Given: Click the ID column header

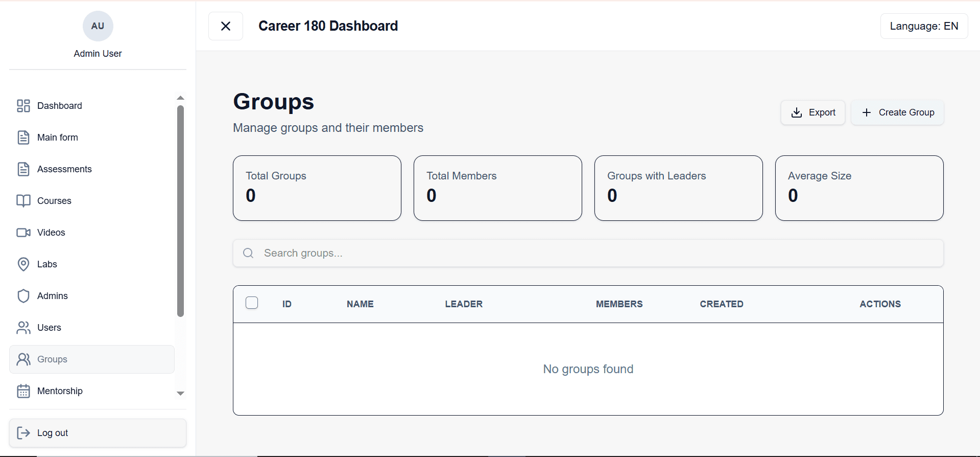Looking at the screenshot, I should (x=287, y=304).
